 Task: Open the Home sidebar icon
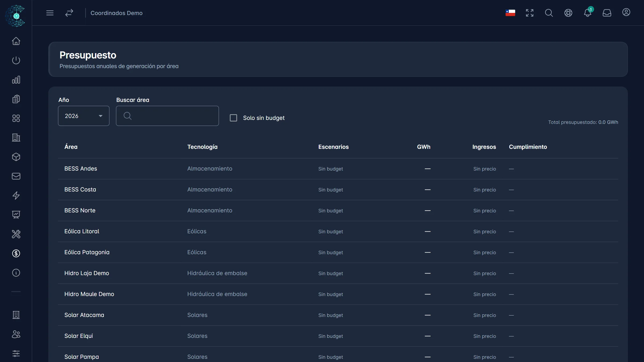(16, 41)
